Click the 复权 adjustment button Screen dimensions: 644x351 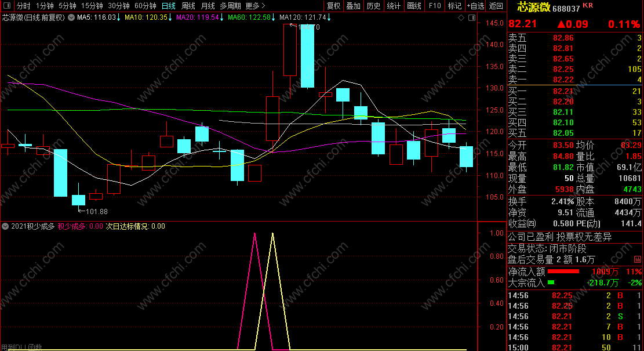pyautogui.click(x=333, y=6)
